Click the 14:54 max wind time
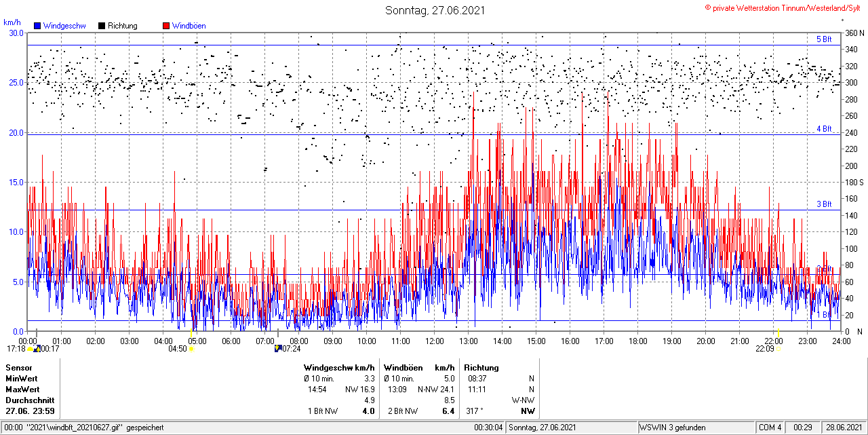 pyautogui.click(x=317, y=390)
